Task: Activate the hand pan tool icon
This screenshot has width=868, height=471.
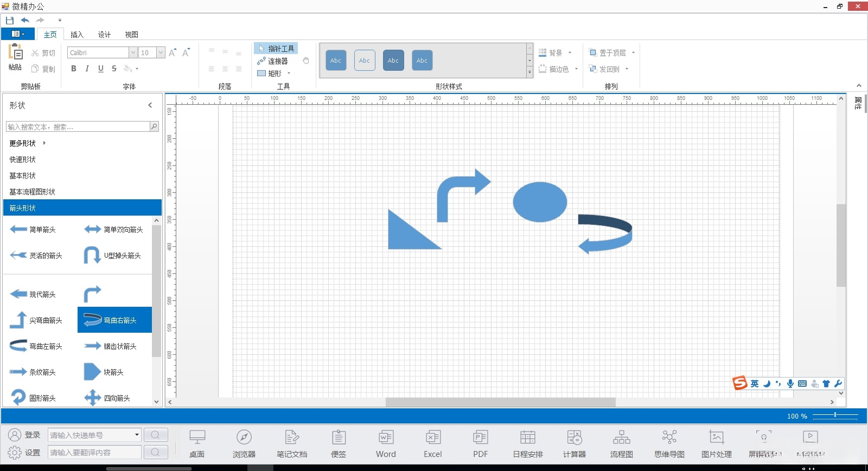Action: pos(306,61)
